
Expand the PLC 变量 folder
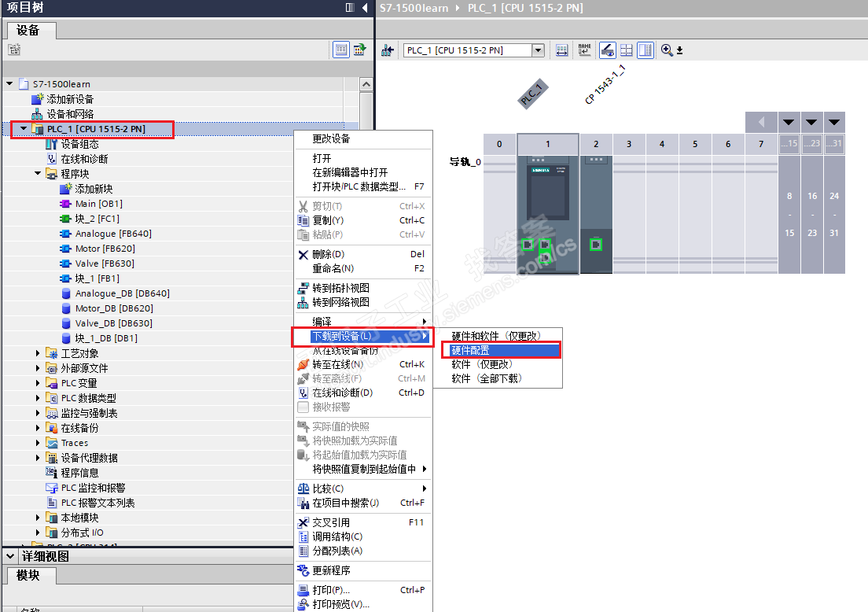coord(38,383)
